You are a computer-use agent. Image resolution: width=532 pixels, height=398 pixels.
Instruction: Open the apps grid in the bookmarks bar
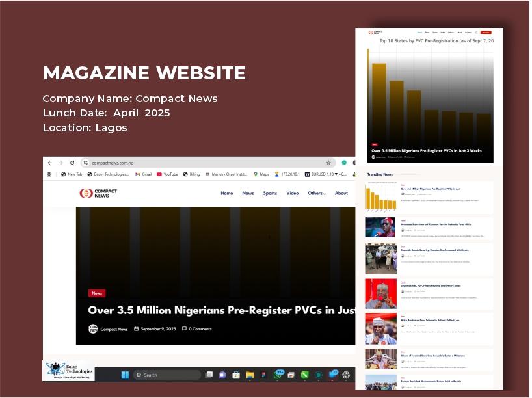(49, 174)
